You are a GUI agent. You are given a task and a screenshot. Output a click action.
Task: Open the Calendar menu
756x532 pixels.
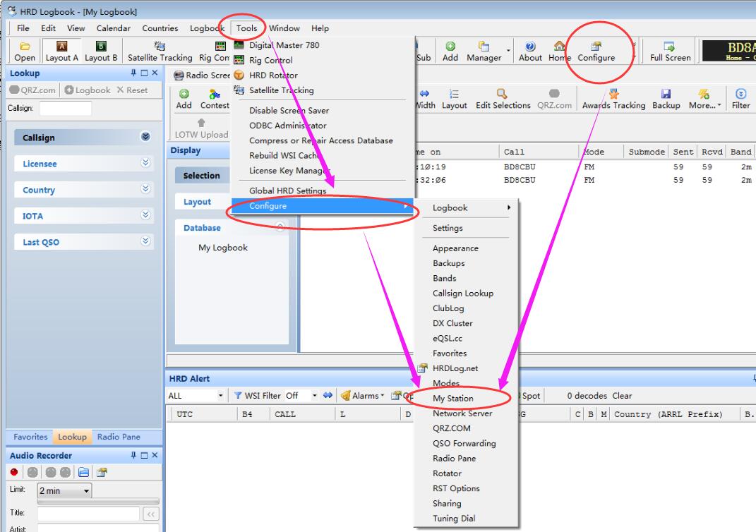[x=114, y=28]
